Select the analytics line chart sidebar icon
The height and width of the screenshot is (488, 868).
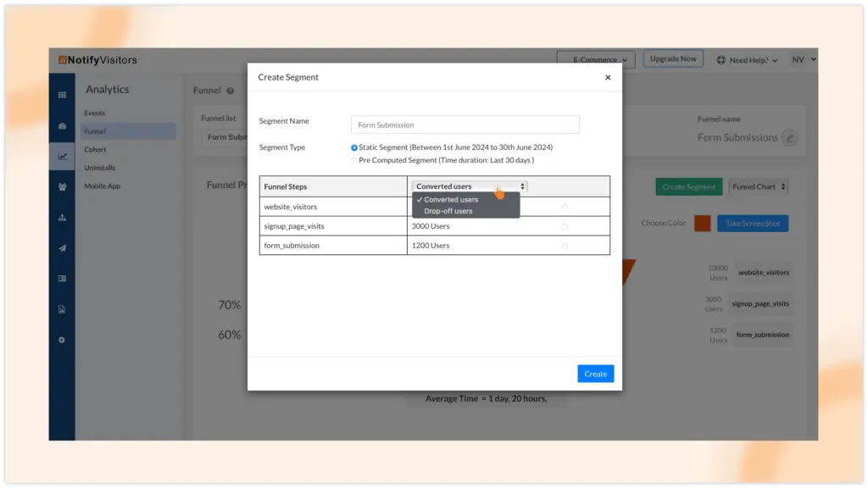[62, 156]
